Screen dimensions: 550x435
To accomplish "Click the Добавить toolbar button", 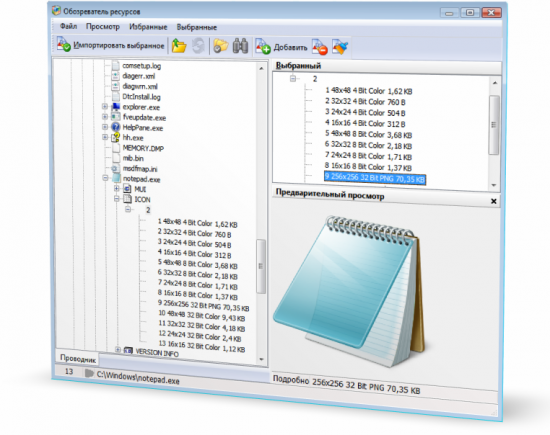I will coord(281,47).
